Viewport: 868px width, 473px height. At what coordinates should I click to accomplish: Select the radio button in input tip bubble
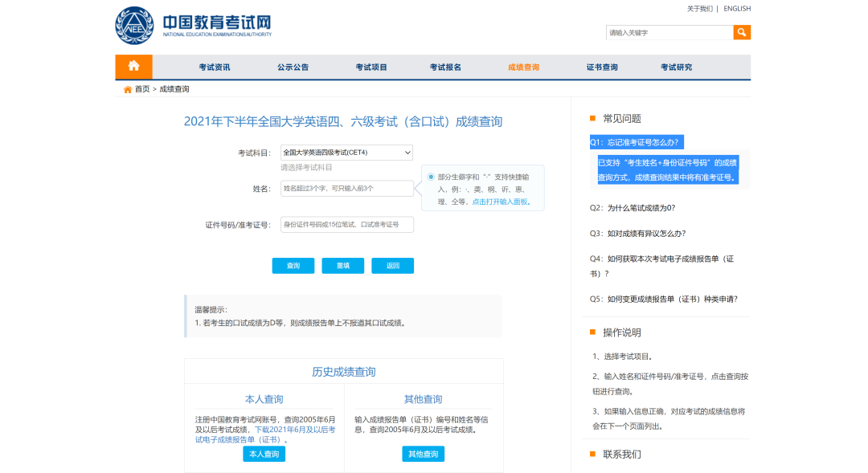[x=431, y=177]
